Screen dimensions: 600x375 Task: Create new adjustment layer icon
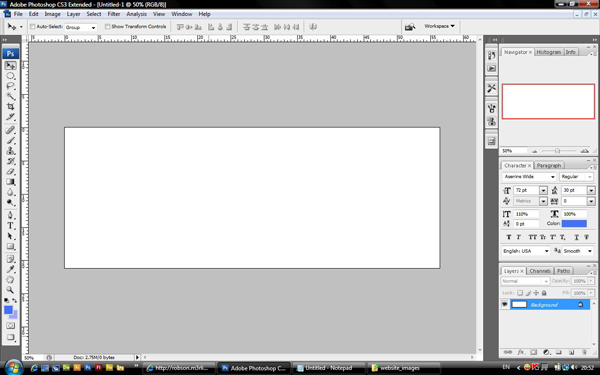click(546, 352)
